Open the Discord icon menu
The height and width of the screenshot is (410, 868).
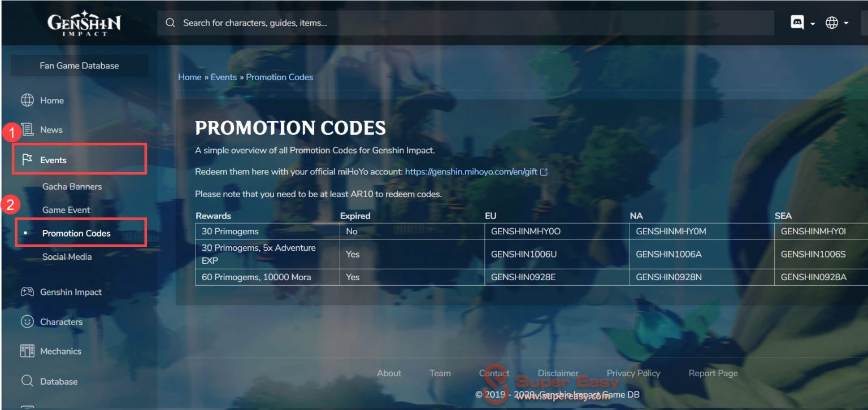797,23
